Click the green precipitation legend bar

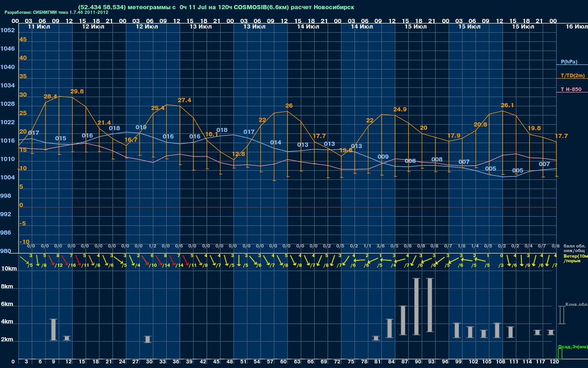tap(560, 354)
